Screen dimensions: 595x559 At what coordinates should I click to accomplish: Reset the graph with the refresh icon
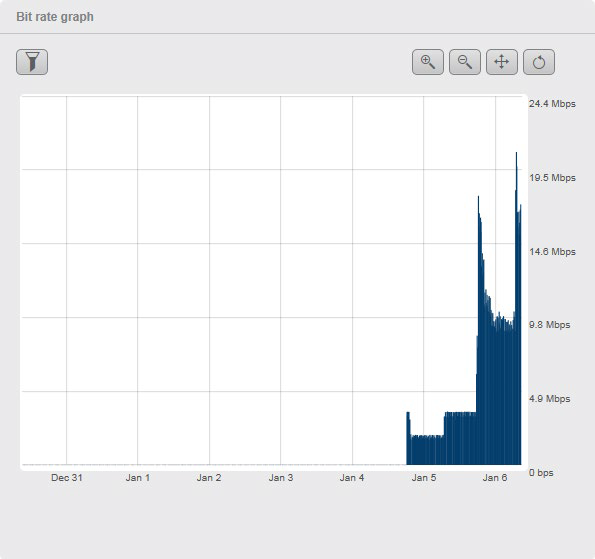(539, 62)
